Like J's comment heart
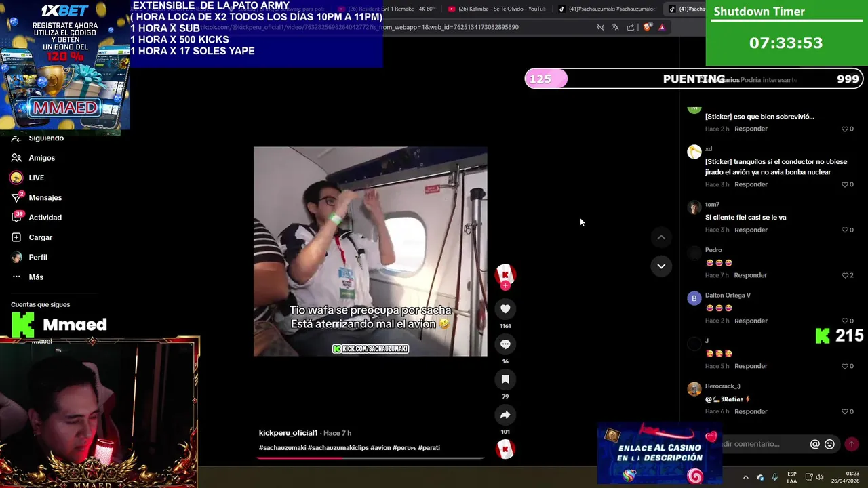Viewport: 868px width, 488px height. (x=845, y=366)
